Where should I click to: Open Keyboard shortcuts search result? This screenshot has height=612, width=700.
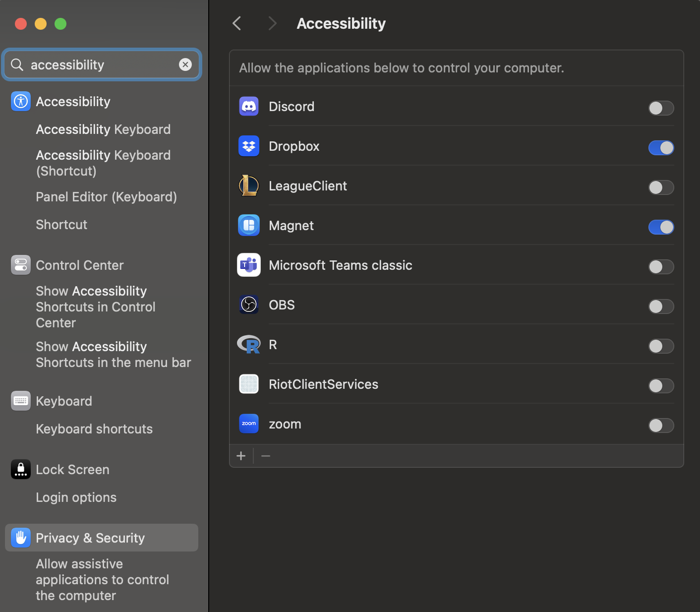point(94,429)
